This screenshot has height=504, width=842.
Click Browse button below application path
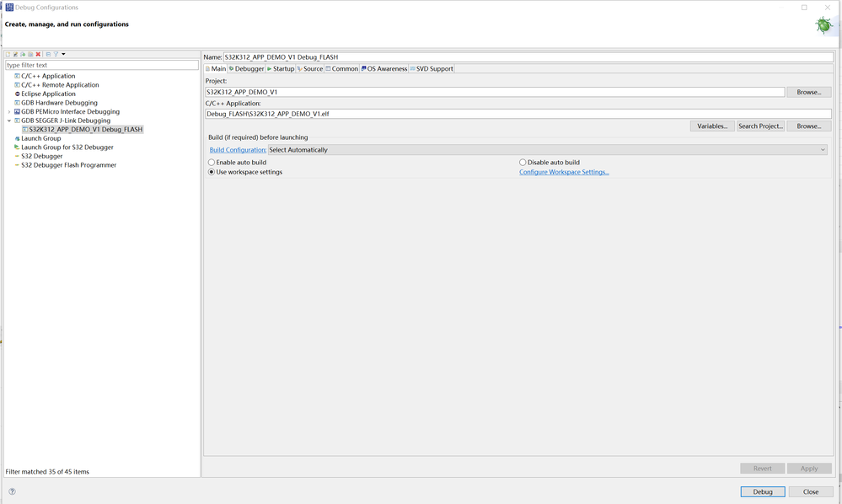tap(808, 126)
